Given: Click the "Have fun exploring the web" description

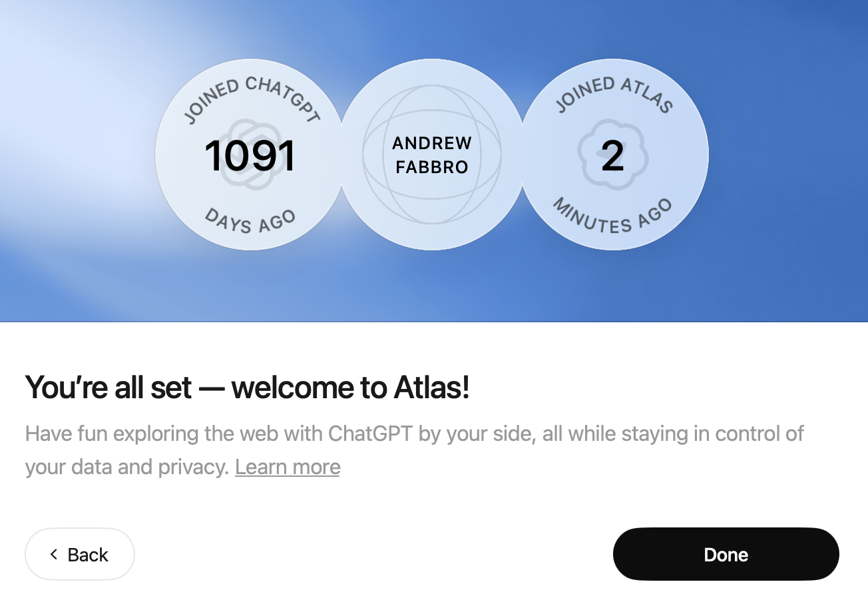Looking at the screenshot, I should pyautogui.click(x=414, y=434).
